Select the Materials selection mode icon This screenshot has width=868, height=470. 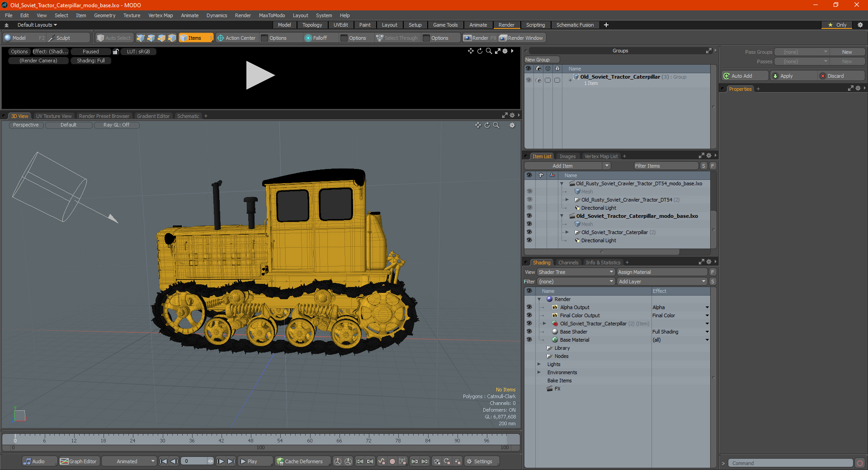172,38
